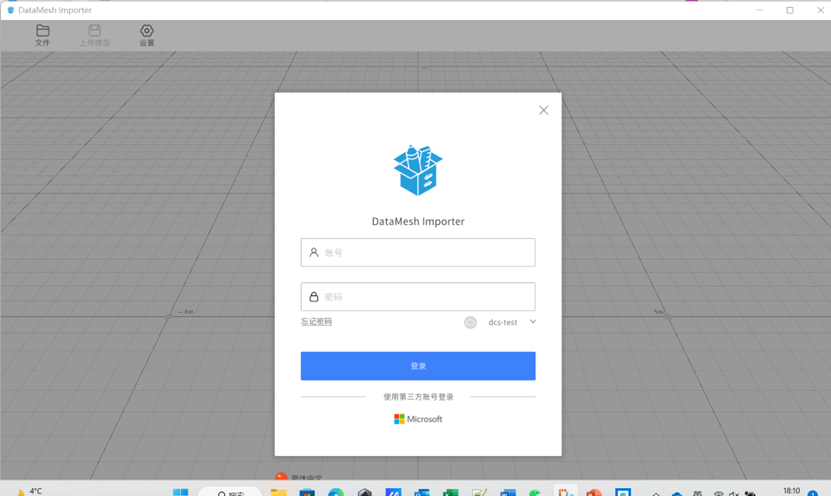831x496 pixels.
Task: Open the 简体中文 language selector
Action: click(x=300, y=479)
